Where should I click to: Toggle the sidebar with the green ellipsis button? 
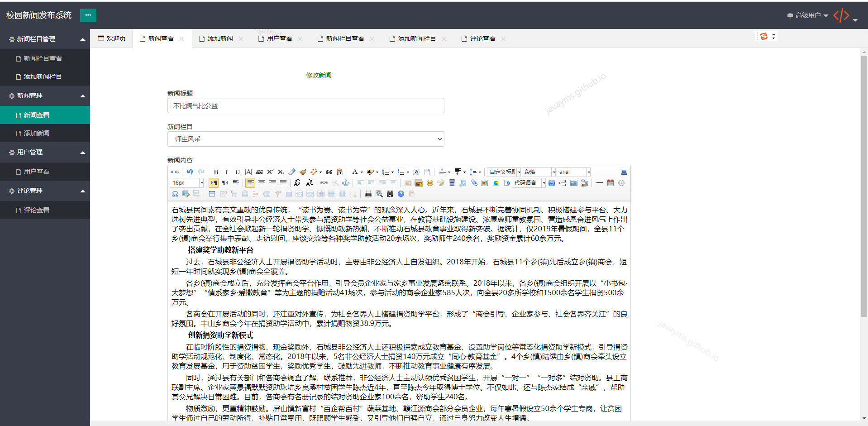[88, 15]
